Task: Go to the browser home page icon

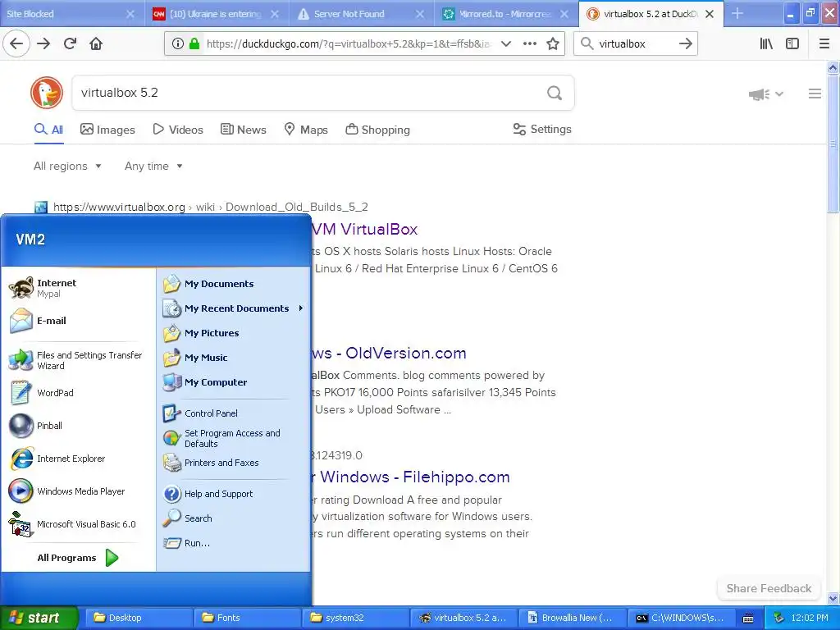Action: (x=96, y=43)
